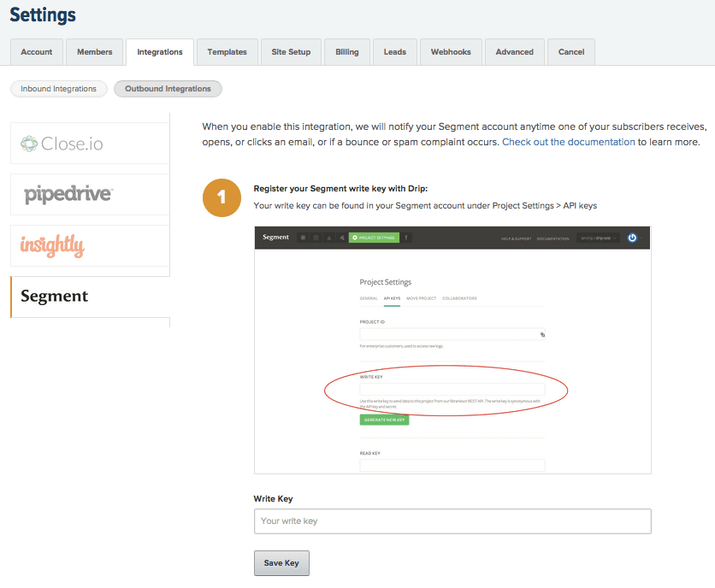Open the landrip / drip-test workspace dropdown
The height and width of the screenshot is (588, 715).
coord(597,238)
